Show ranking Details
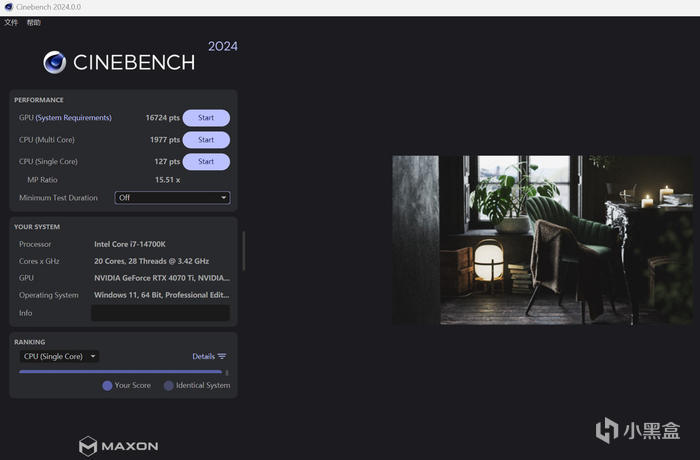This screenshot has width=700, height=460. [203, 356]
